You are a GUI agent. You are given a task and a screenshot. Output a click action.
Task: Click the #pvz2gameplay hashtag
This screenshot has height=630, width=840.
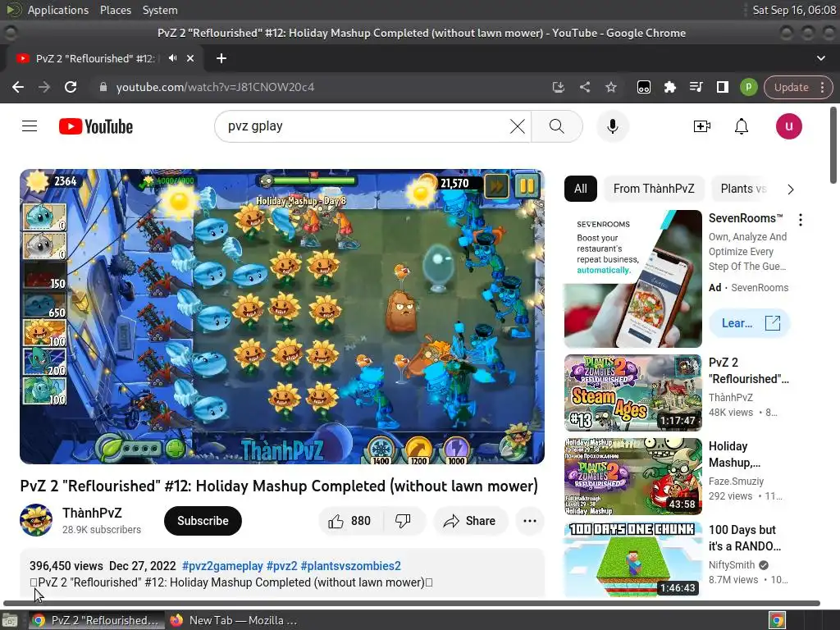click(222, 566)
